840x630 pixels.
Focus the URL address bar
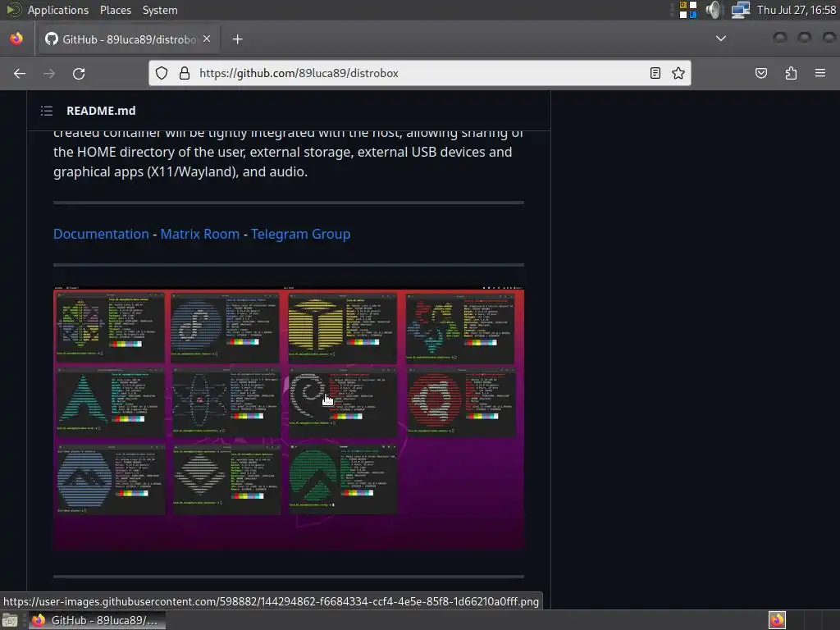click(419, 73)
